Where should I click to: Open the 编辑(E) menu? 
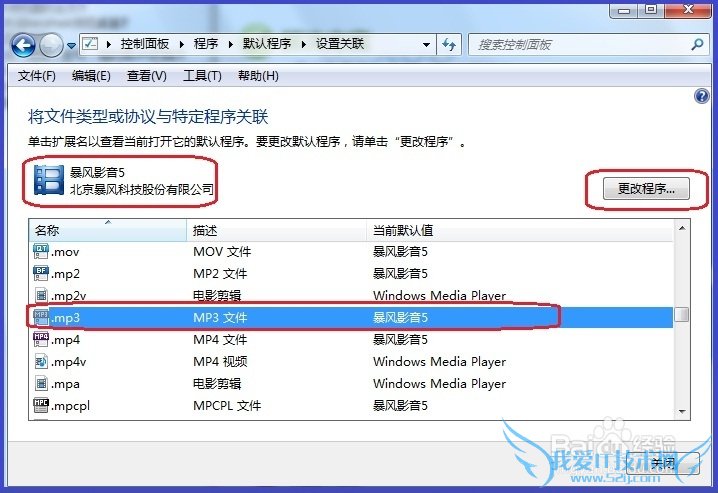click(91, 76)
